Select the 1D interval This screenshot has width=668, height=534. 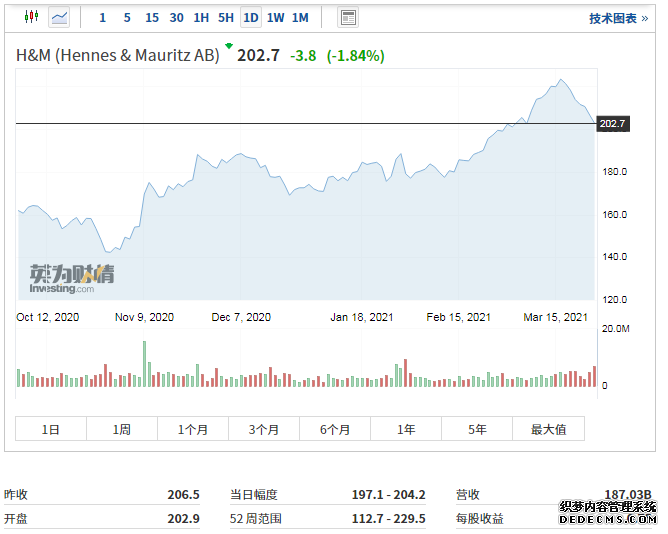point(251,17)
